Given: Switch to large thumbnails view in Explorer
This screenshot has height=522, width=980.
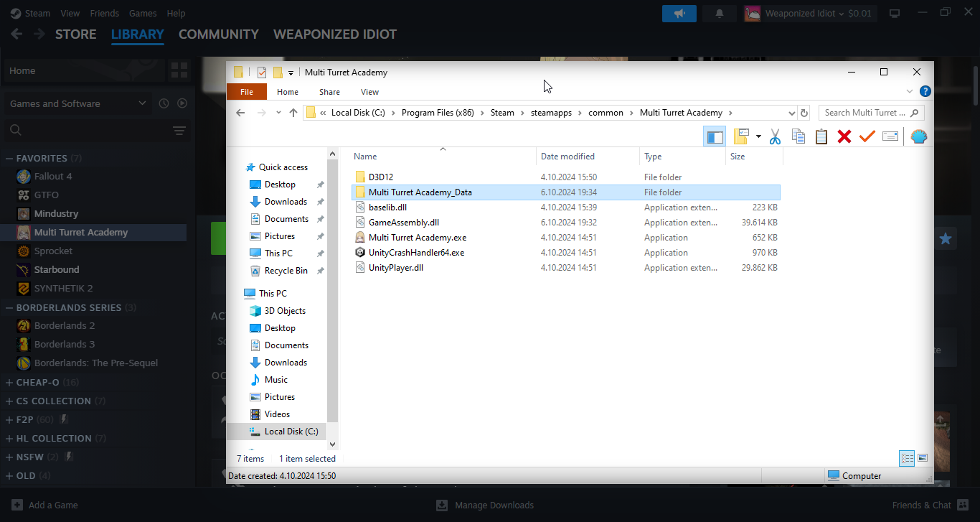Looking at the screenshot, I should pos(923,458).
